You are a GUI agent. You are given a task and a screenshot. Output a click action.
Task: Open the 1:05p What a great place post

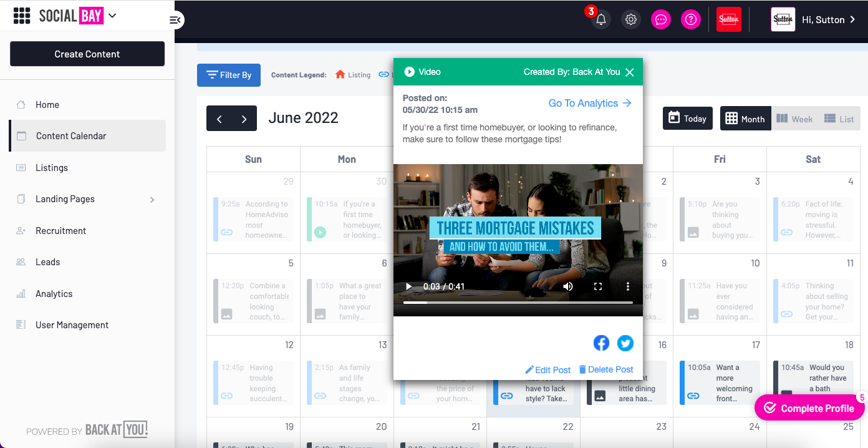coord(347,301)
